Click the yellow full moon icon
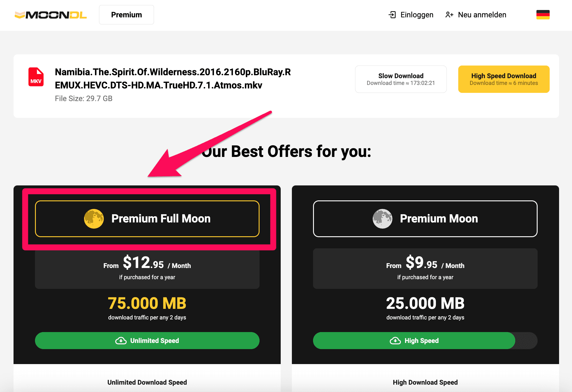 pos(94,219)
